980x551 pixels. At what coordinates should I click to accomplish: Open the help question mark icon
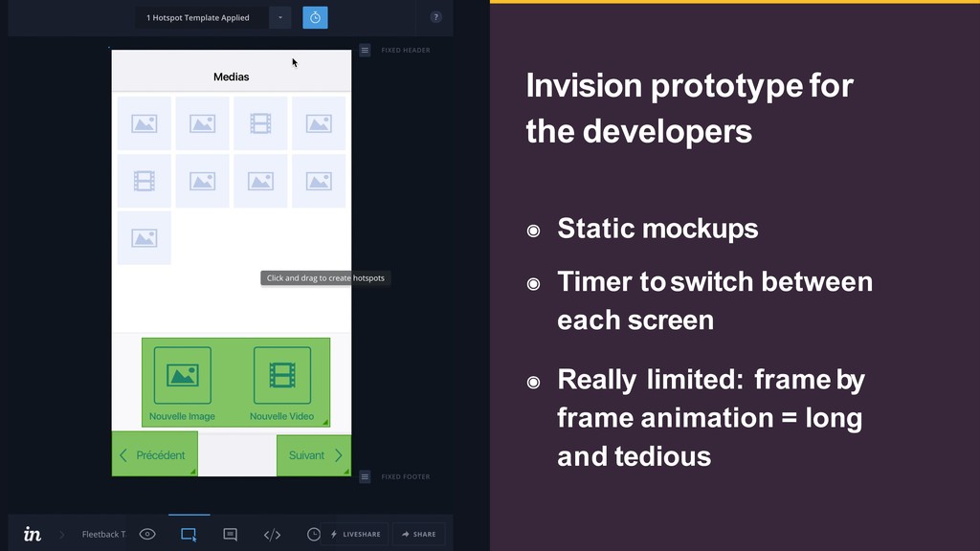[x=435, y=17]
